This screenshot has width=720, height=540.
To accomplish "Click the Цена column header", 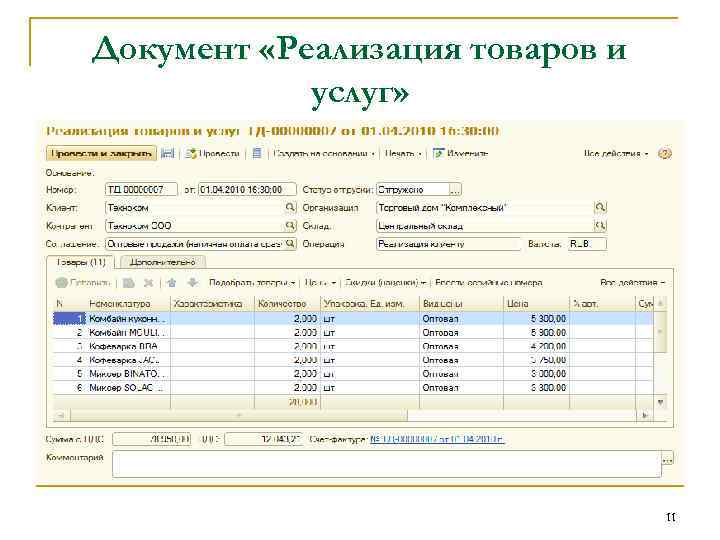I will tap(536, 304).
